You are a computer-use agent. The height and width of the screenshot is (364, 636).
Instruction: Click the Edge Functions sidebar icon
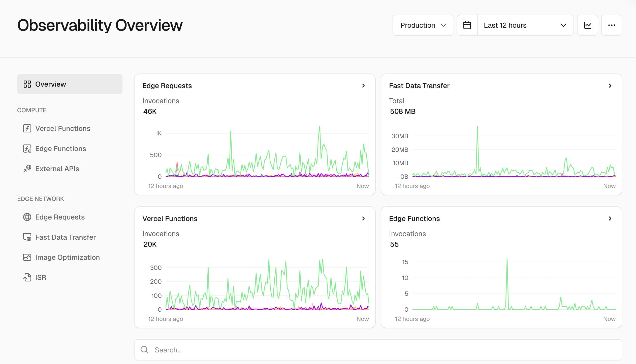(27, 149)
